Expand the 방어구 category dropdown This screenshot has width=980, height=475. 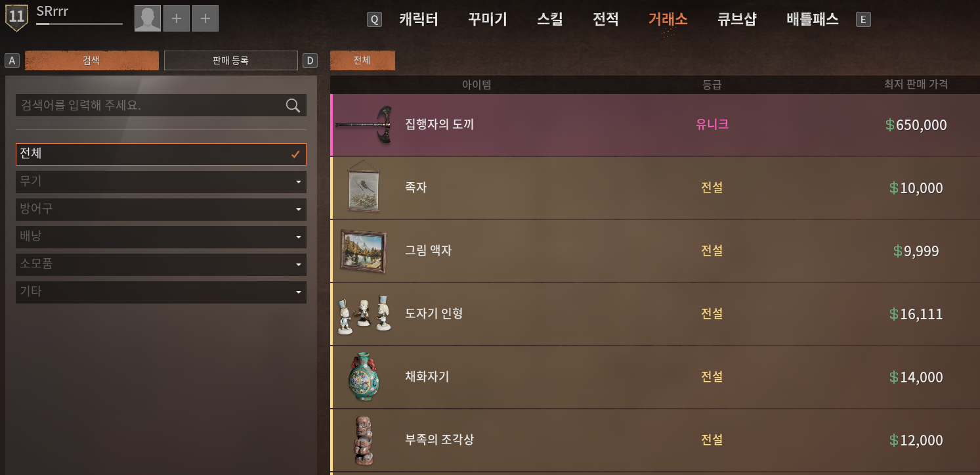point(161,210)
